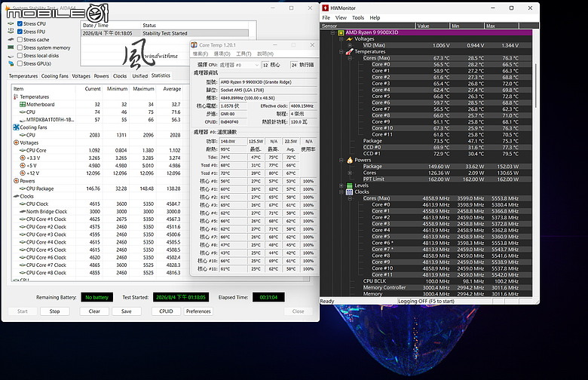This screenshot has height=380, width=588.
Task: Click the Clocks group icon in AIDA64 list
Action: [16, 196]
